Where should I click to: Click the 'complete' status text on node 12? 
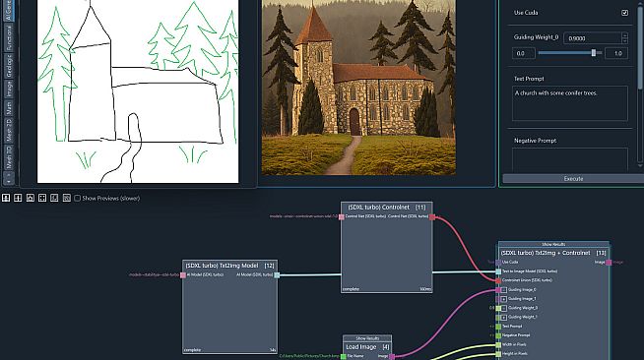[192, 350]
